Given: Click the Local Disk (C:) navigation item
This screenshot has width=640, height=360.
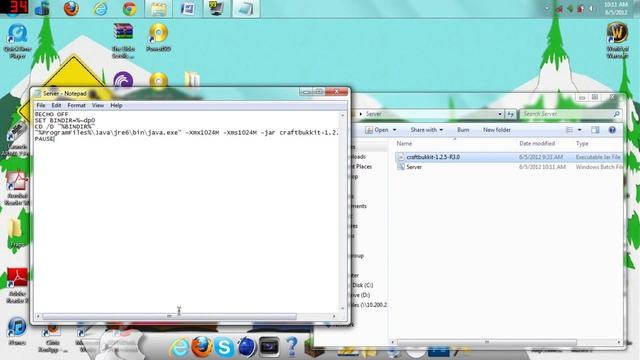Looking at the screenshot, I should tap(362, 285).
